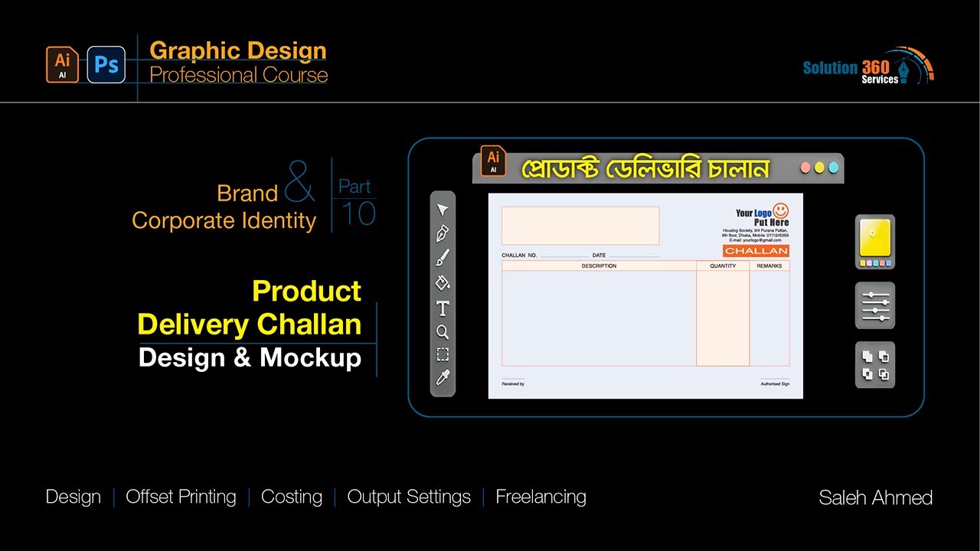
Task: Select the Paint Bucket tool
Action: click(x=443, y=283)
